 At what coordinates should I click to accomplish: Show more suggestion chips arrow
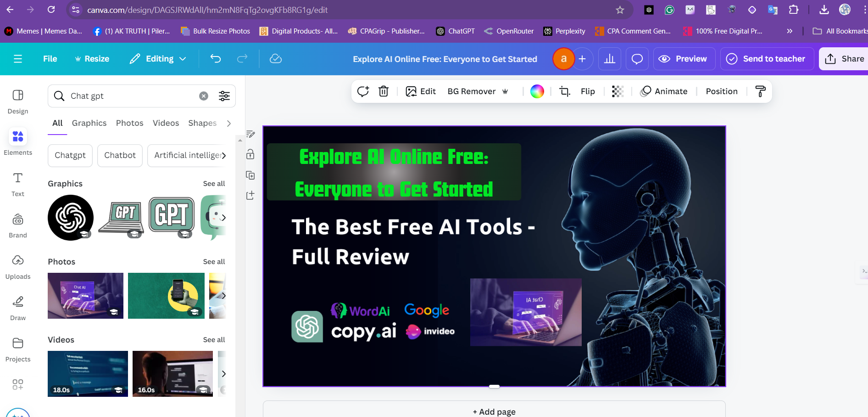pos(224,156)
